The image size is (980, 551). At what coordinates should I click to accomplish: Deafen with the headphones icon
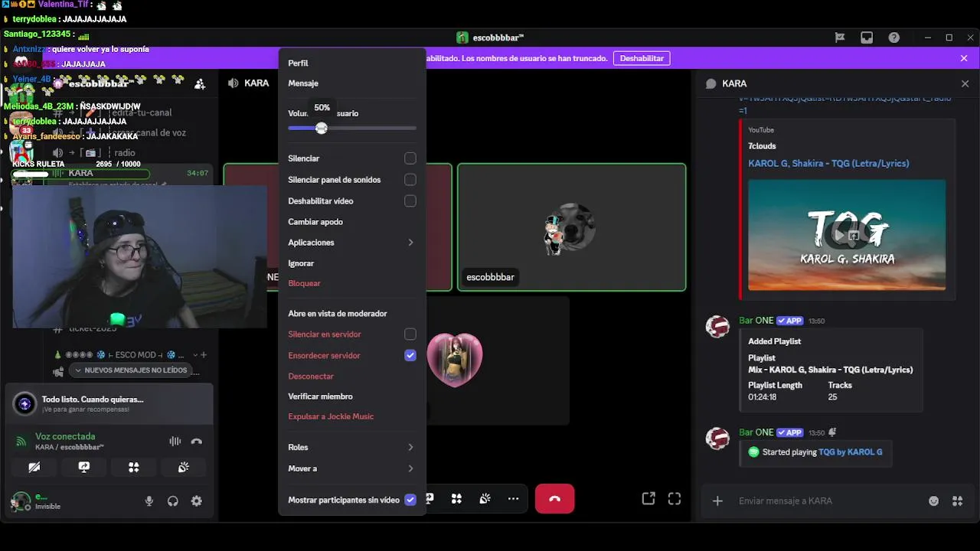(173, 501)
